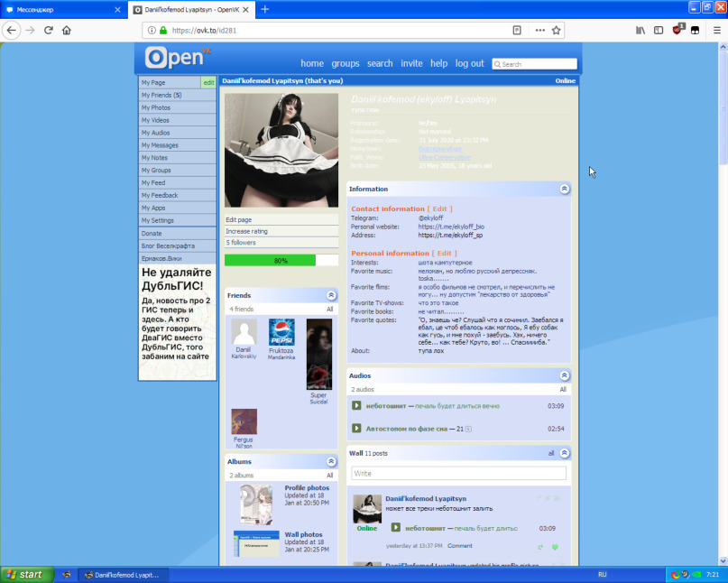Click the browser Forward arrow
Screen dimensions: 728x583
pyautogui.click(x=30, y=30)
